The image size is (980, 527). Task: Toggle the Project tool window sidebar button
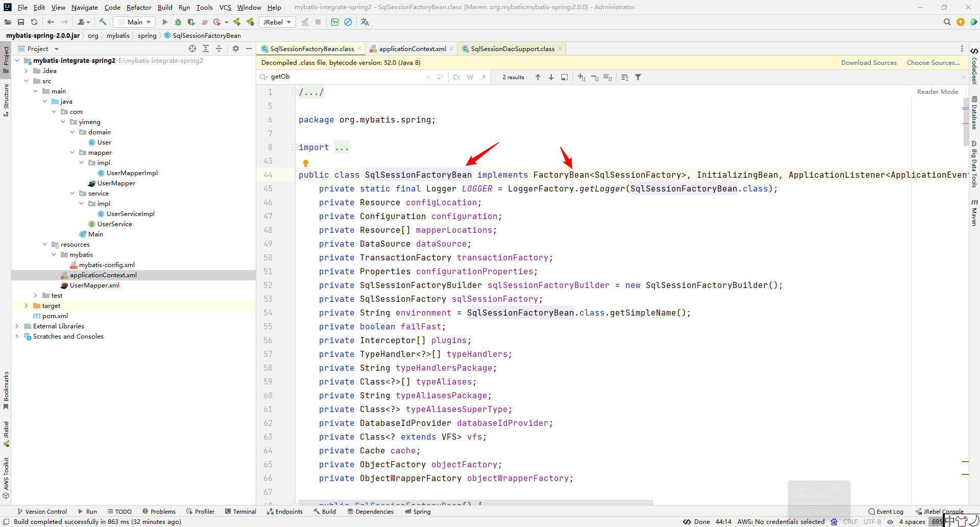pos(6,60)
